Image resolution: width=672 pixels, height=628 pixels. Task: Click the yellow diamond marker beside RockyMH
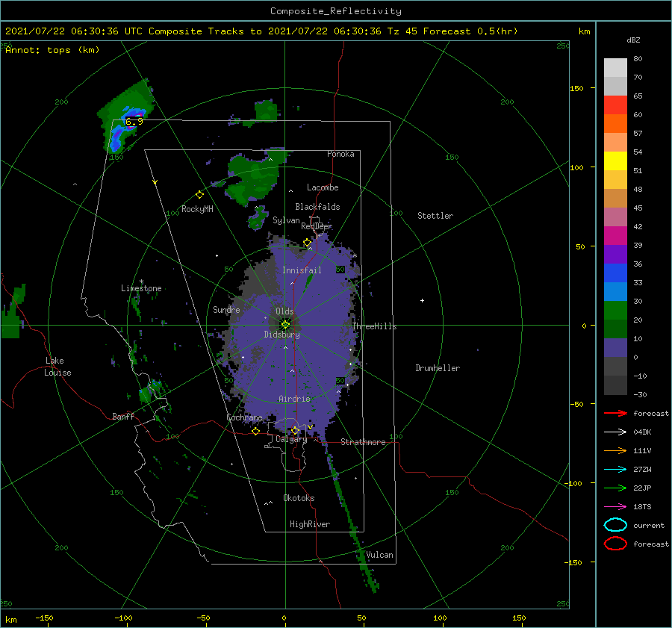click(x=199, y=195)
